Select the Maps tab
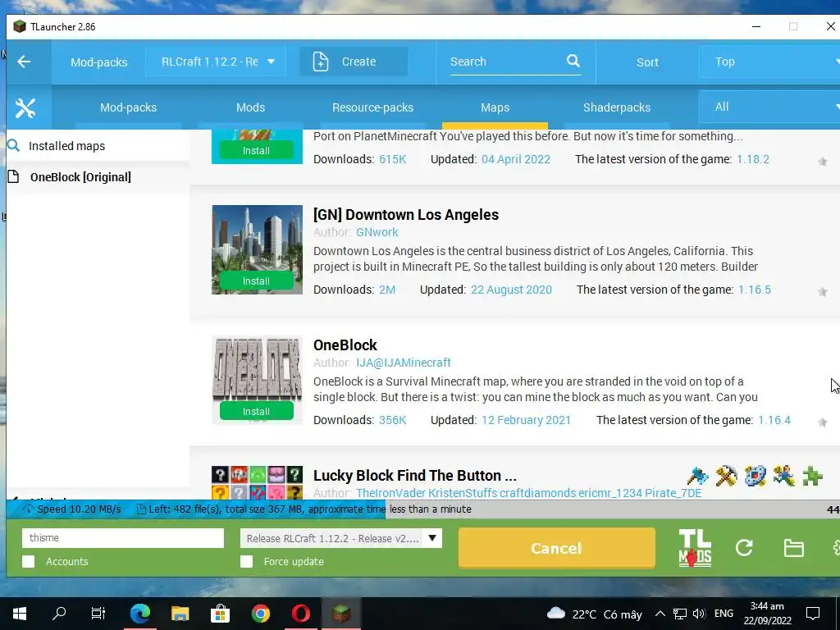 [495, 107]
